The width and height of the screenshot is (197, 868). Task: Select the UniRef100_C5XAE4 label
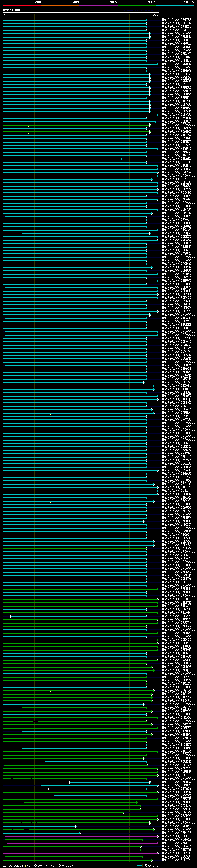177,91
